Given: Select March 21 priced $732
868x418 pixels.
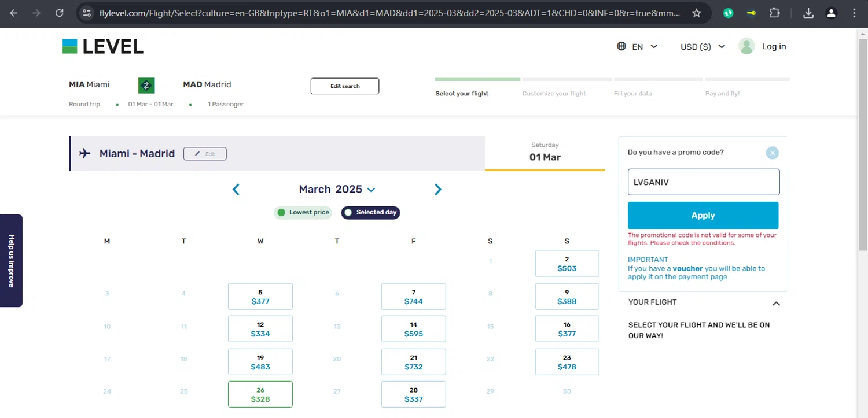Looking at the screenshot, I should pyautogui.click(x=414, y=362).
